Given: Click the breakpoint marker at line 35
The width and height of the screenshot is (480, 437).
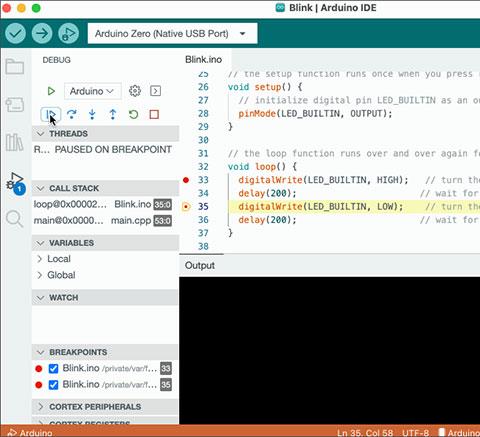Looking at the screenshot, I should pyautogui.click(x=186, y=207).
